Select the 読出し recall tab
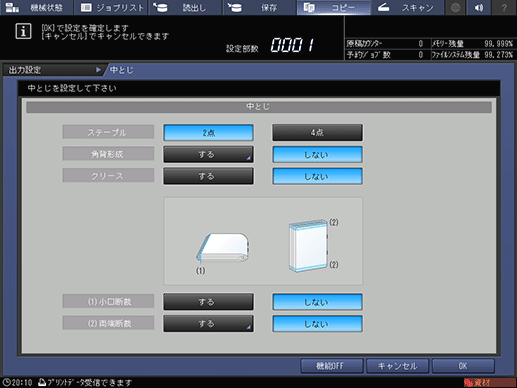 (185, 7)
